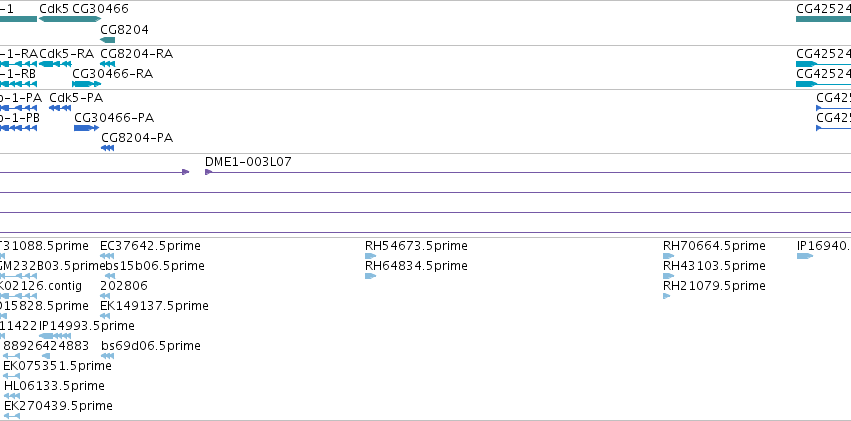
Task: Select the Cdk5-PA protein glyph
Action: tap(60, 108)
